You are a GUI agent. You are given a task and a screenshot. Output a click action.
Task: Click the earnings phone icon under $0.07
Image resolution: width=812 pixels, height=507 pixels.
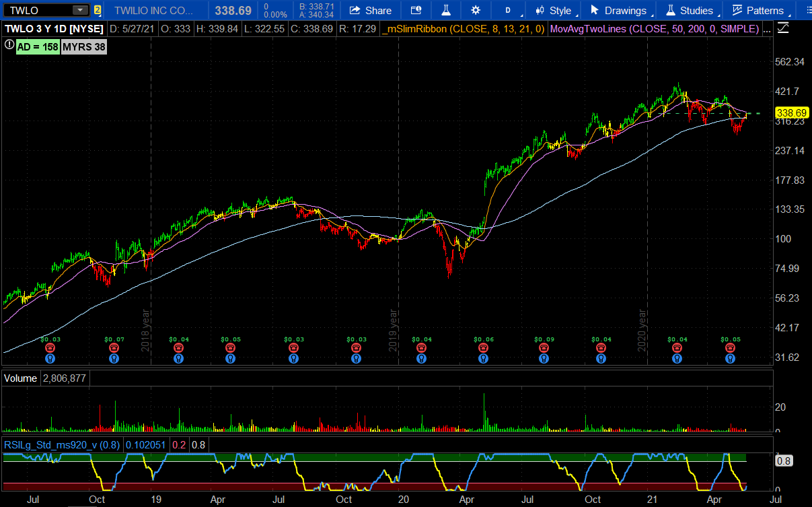[114, 348]
